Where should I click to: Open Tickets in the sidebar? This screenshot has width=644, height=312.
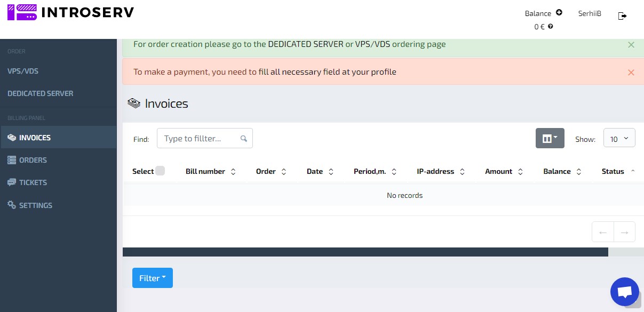coord(33,182)
